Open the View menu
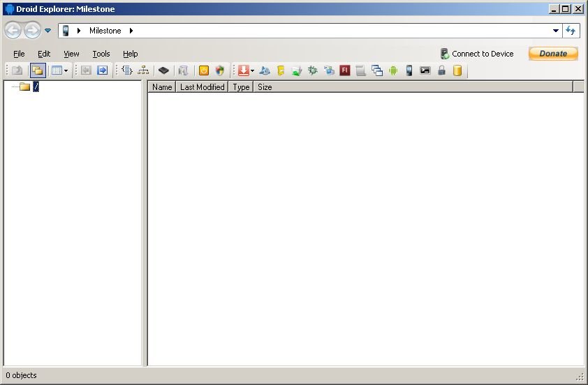Image resolution: width=588 pixels, height=385 pixels. pos(71,54)
